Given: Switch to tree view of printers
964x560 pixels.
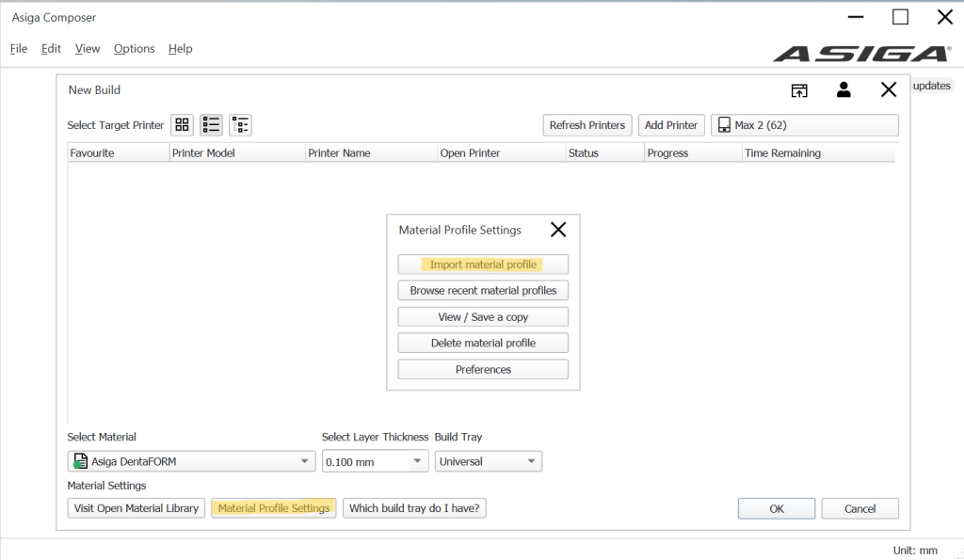Looking at the screenshot, I should tap(240, 125).
